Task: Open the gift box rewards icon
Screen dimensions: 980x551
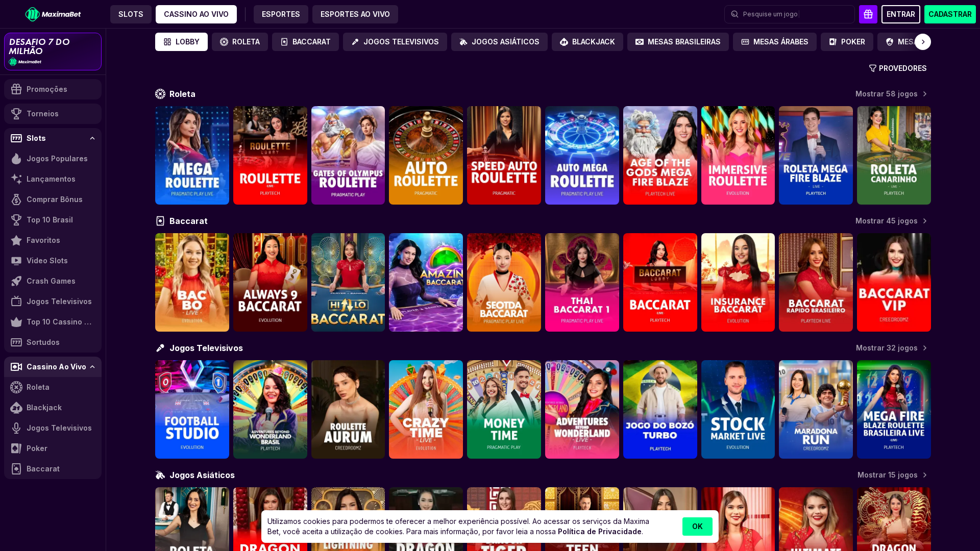Action: click(x=868, y=14)
